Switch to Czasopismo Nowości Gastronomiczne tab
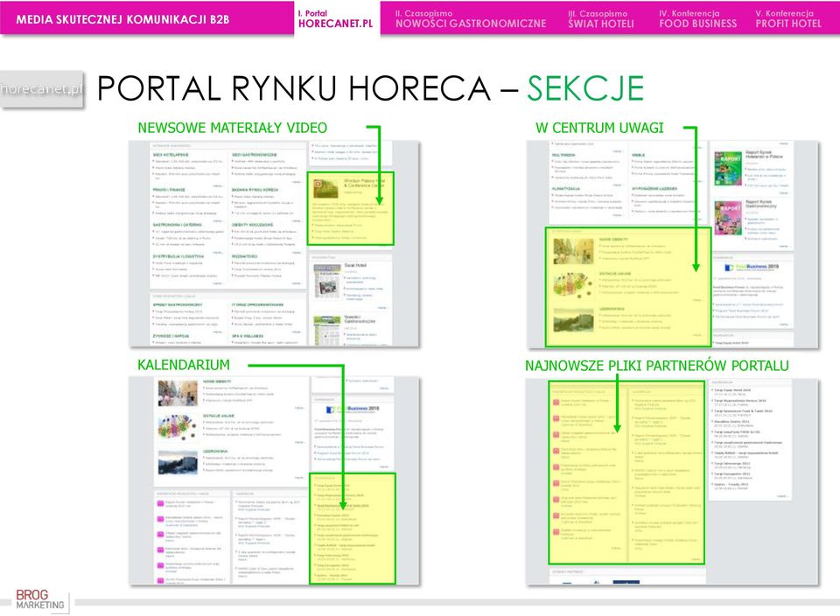 pyautogui.click(x=471, y=18)
